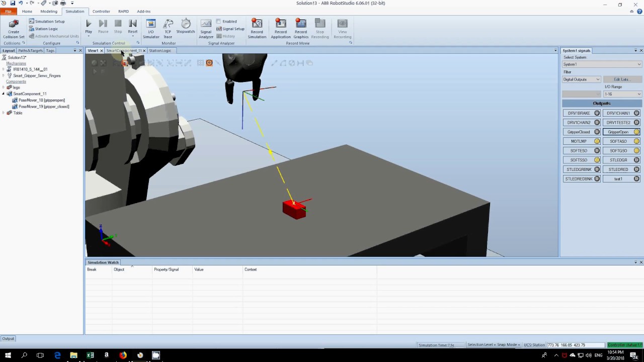Open the I/O Range dropdown
The width and height of the screenshot is (644, 362).
click(x=622, y=94)
